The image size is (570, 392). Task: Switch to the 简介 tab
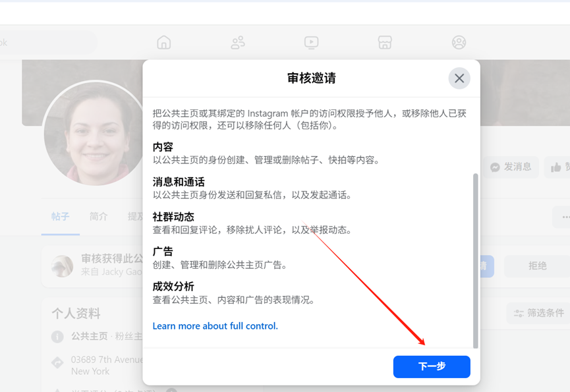(99, 216)
